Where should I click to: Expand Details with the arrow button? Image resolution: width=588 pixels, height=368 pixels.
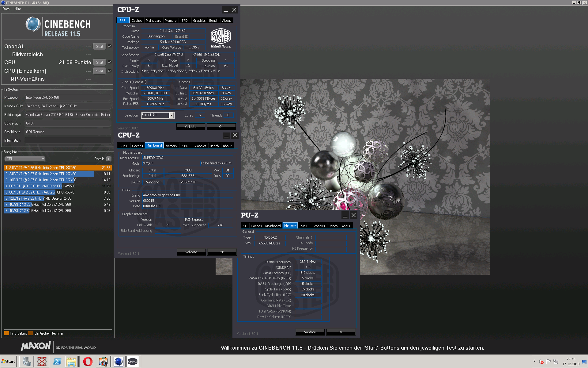click(x=109, y=159)
